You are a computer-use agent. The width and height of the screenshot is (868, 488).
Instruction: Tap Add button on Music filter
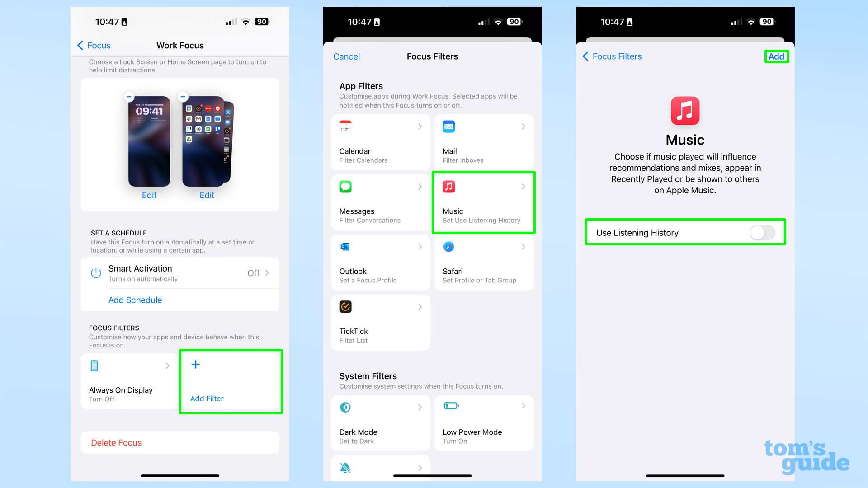(x=777, y=56)
